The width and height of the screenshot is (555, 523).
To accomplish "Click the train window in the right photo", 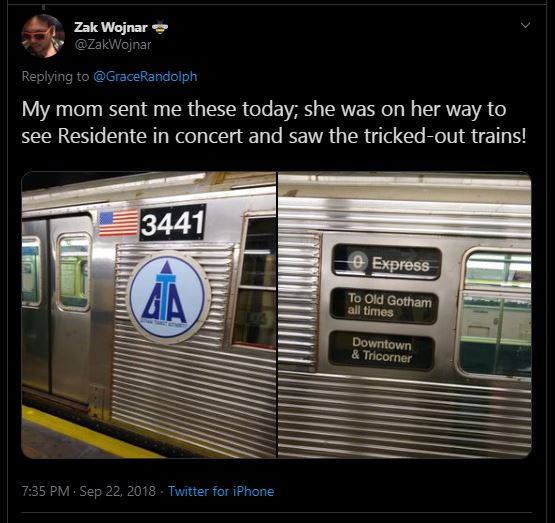I will coord(495,313).
